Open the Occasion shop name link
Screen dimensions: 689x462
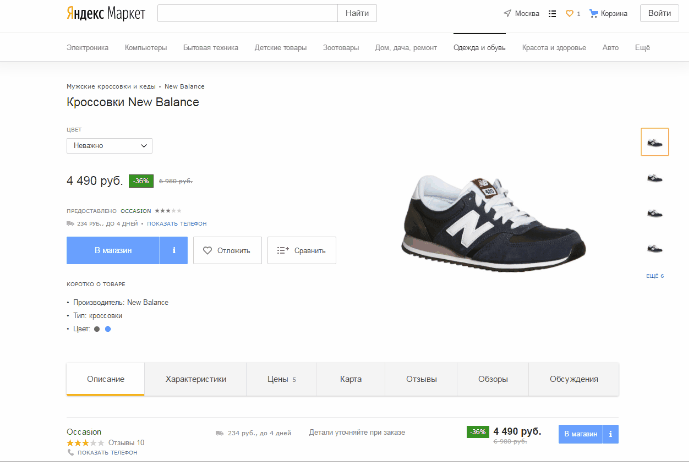pyautogui.click(x=84, y=432)
